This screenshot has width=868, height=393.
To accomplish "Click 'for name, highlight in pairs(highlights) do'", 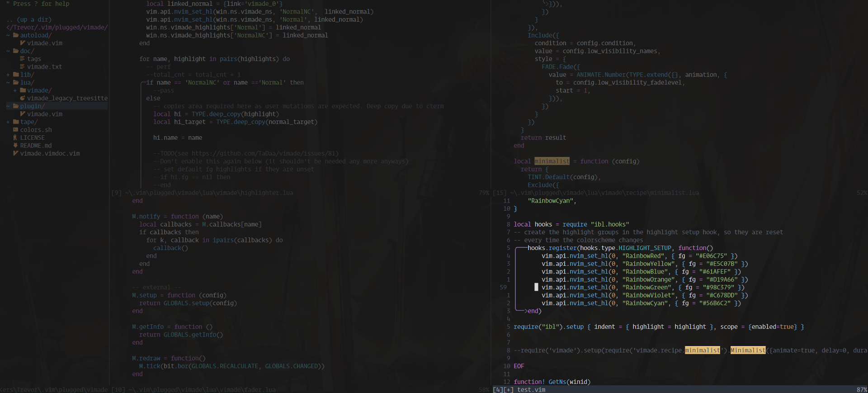I will (215, 59).
